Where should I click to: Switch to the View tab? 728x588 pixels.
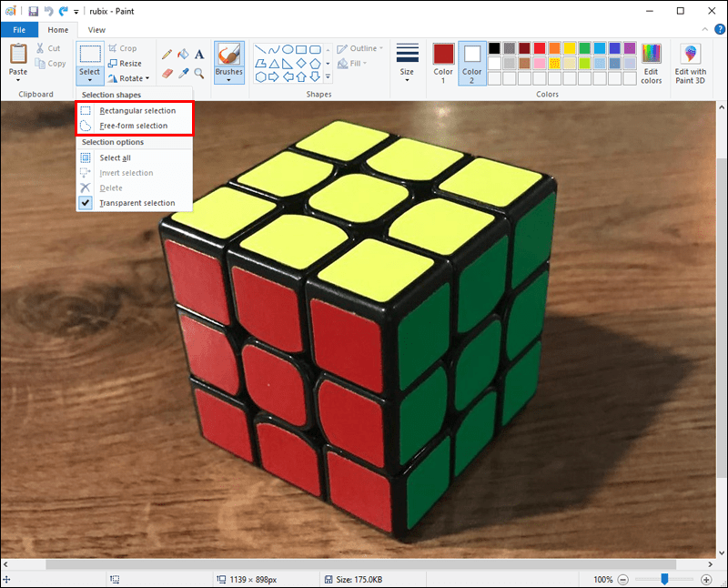[96, 30]
